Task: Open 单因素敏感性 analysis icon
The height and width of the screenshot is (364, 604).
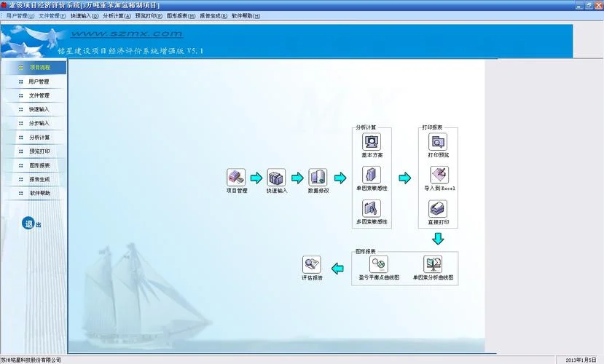Action: tap(372, 175)
